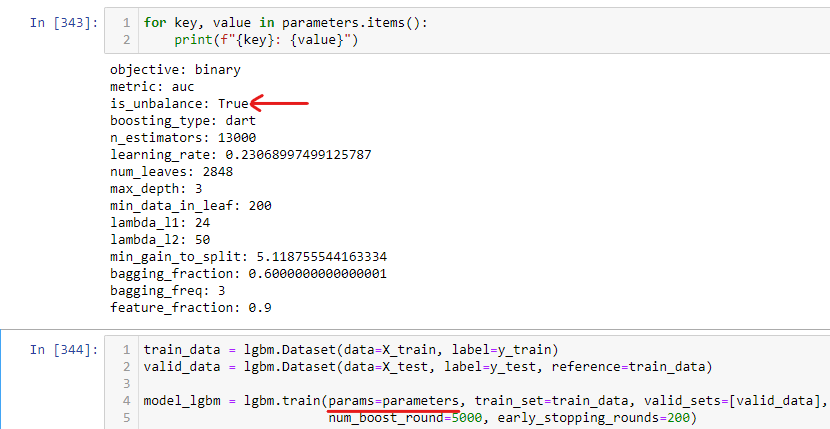Select the 'metric: auc' output line
The width and height of the screenshot is (830, 429).
pos(152,87)
